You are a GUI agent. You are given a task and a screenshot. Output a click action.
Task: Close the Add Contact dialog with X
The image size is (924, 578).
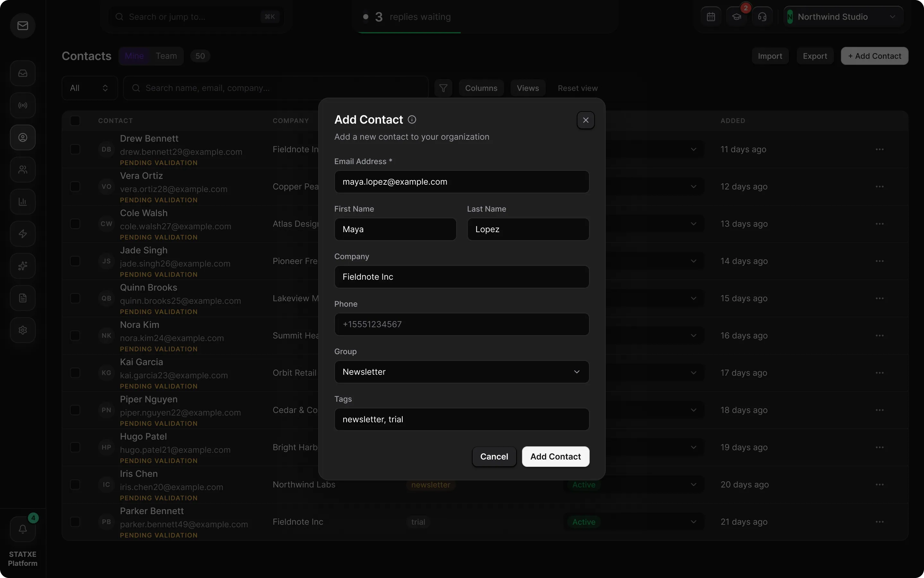point(586,120)
